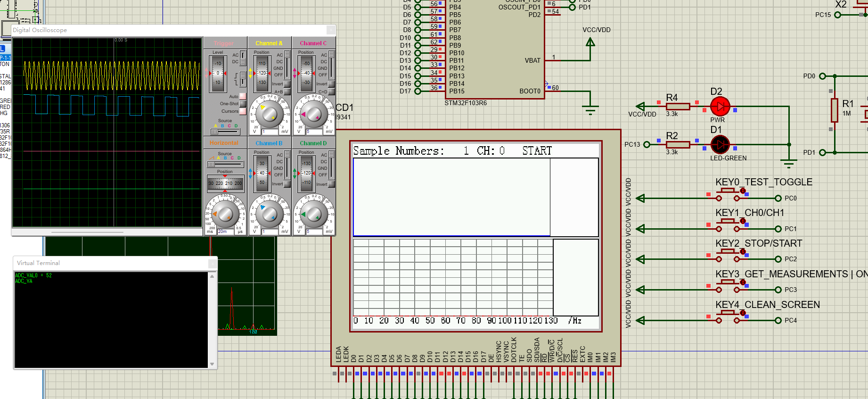Click the Horizontal source slider

click(x=225, y=164)
